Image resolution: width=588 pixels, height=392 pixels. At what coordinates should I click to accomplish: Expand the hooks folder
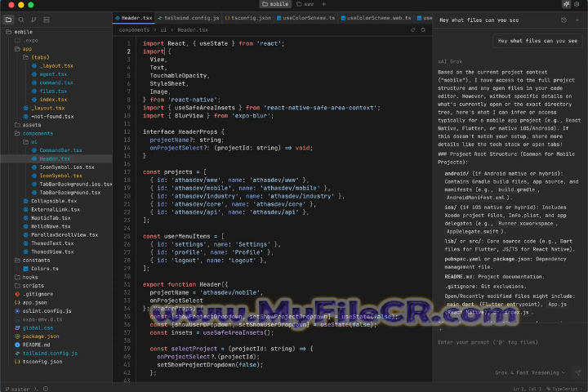26,277
